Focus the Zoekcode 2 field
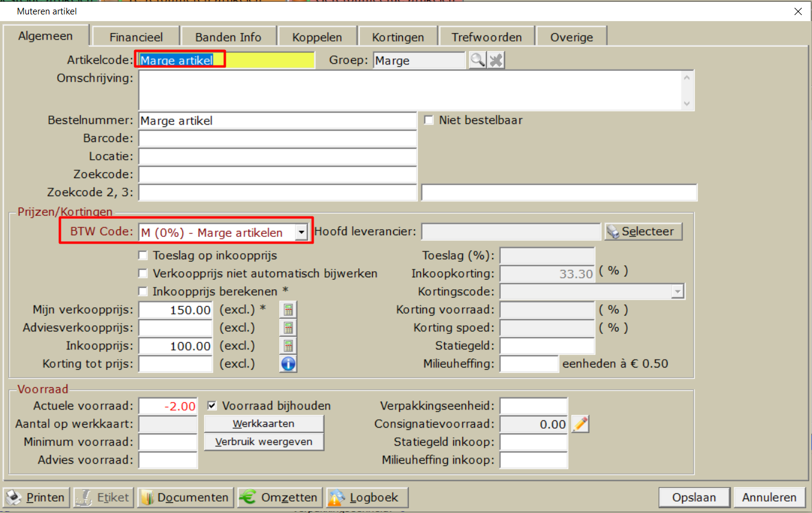 [x=277, y=192]
